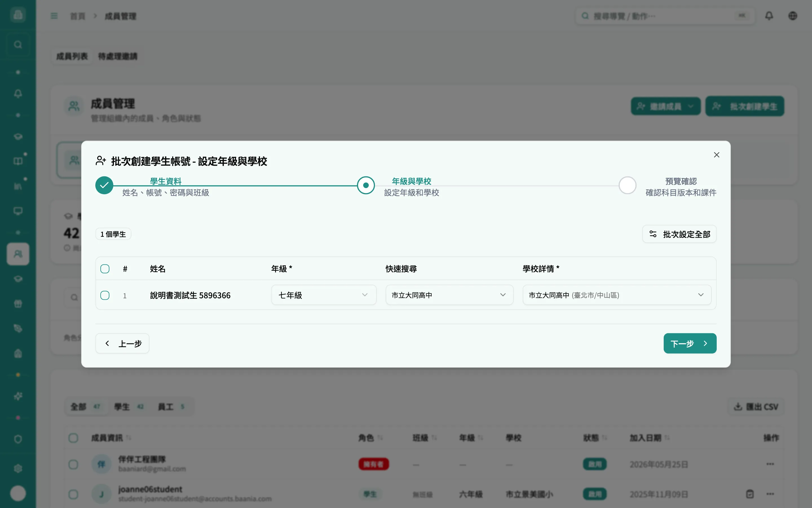This screenshot has width=812, height=508.
Task: Click the 匯出 CSV button
Action: [756, 407]
